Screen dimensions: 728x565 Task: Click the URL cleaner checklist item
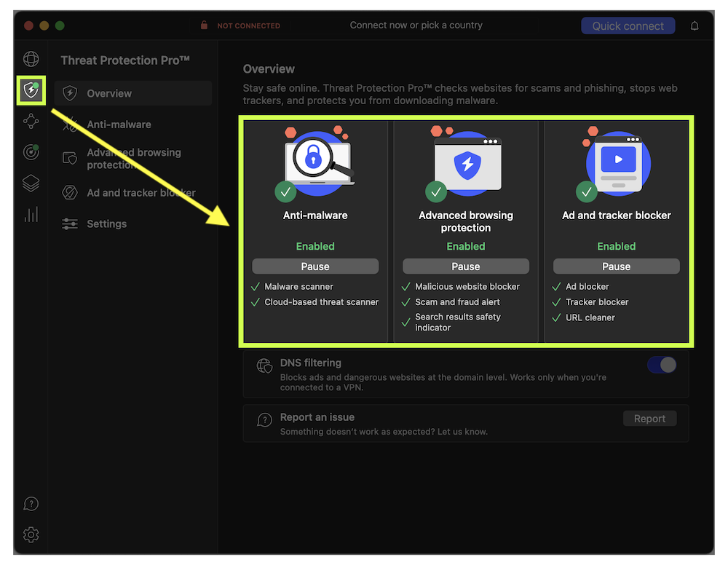click(584, 317)
